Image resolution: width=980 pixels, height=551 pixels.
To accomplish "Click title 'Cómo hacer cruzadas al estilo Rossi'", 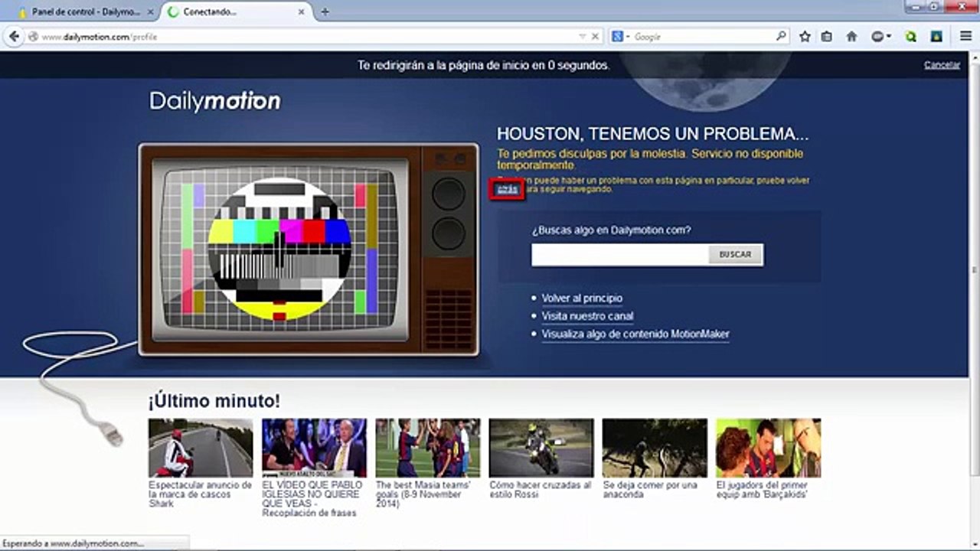I will tap(541, 490).
